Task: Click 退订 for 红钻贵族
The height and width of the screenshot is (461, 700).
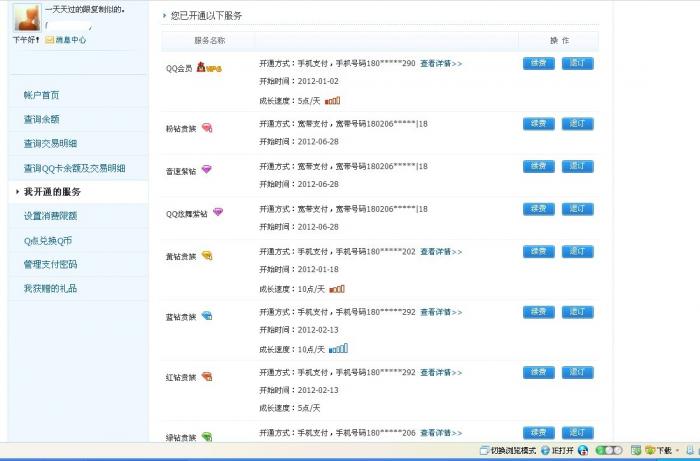Action: [577, 372]
